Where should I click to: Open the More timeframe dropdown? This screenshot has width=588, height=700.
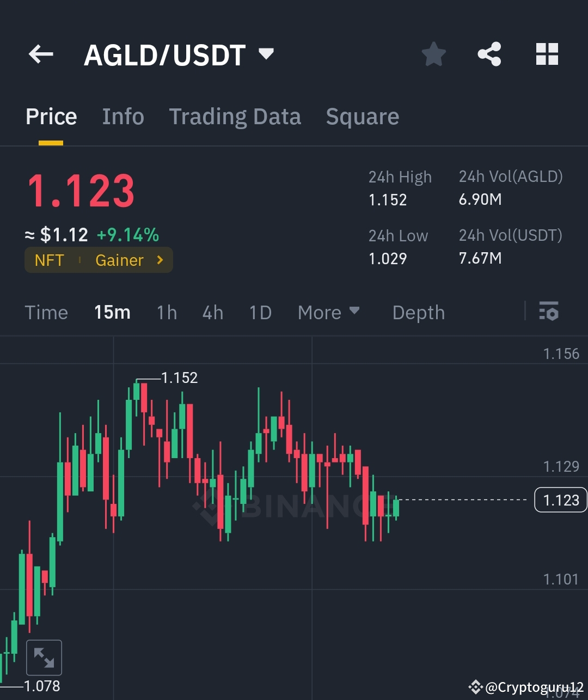pos(329,312)
